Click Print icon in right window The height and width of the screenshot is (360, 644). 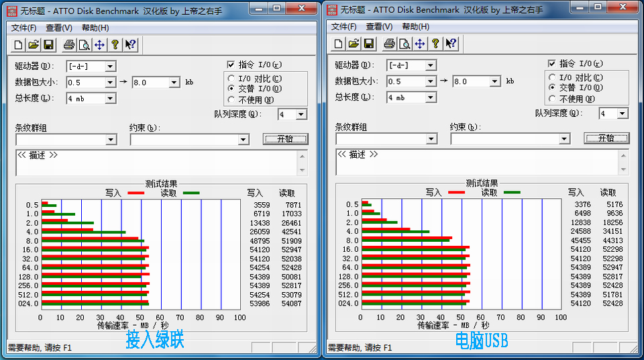point(389,44)
